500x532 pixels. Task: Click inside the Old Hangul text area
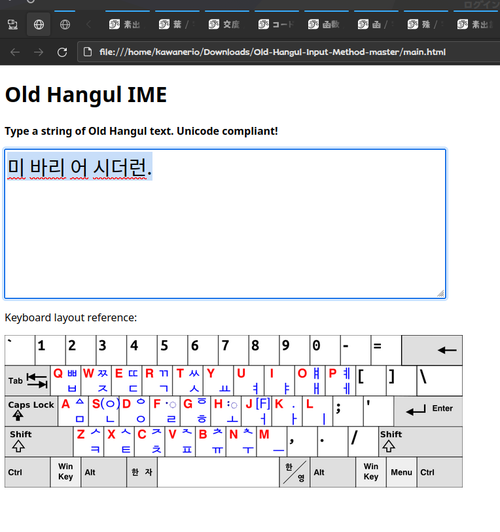pyautogui.click(x=225, y=224)
